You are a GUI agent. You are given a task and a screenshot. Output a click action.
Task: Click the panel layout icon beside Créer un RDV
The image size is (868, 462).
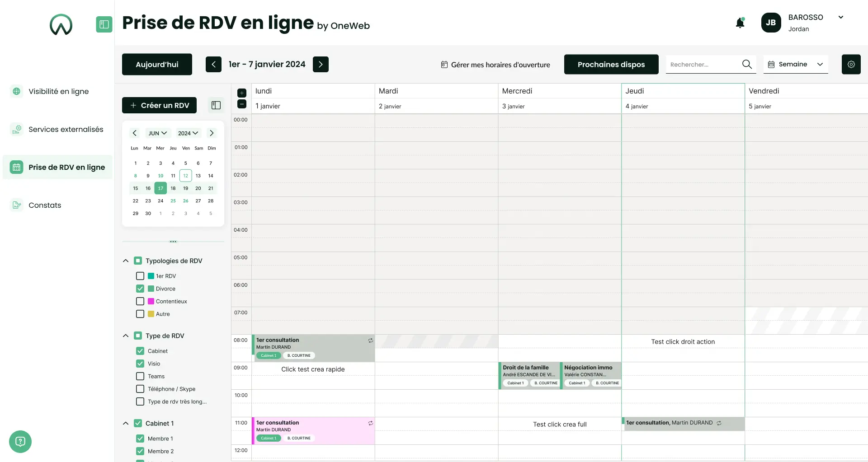[216, 105]
